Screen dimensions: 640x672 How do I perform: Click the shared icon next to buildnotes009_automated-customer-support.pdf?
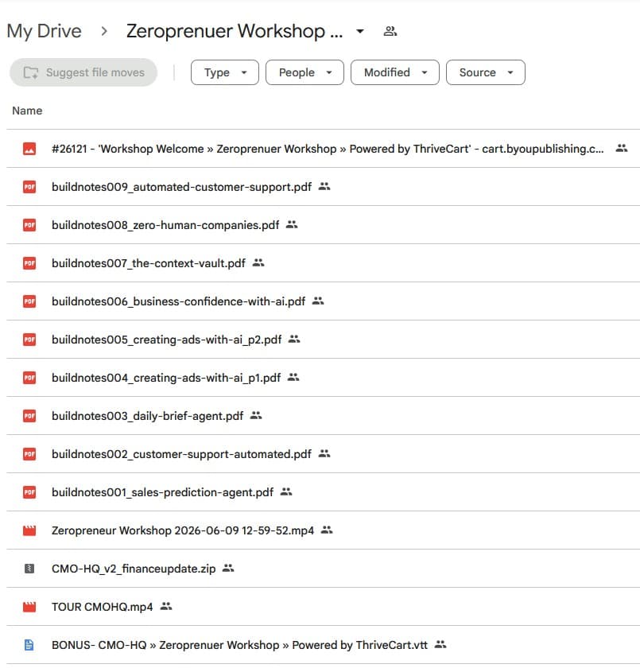tap(324, 186)
